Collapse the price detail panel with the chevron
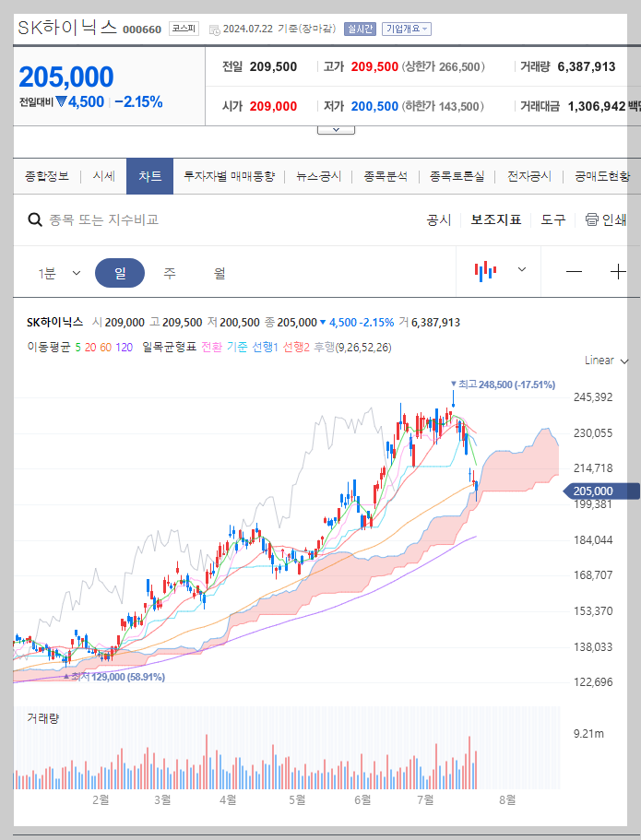641x840 pixels. tap(336, 129)
